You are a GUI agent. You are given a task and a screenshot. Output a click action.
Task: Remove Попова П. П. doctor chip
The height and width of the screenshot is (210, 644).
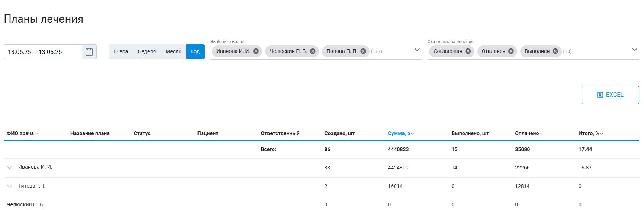tap(363, 51)
